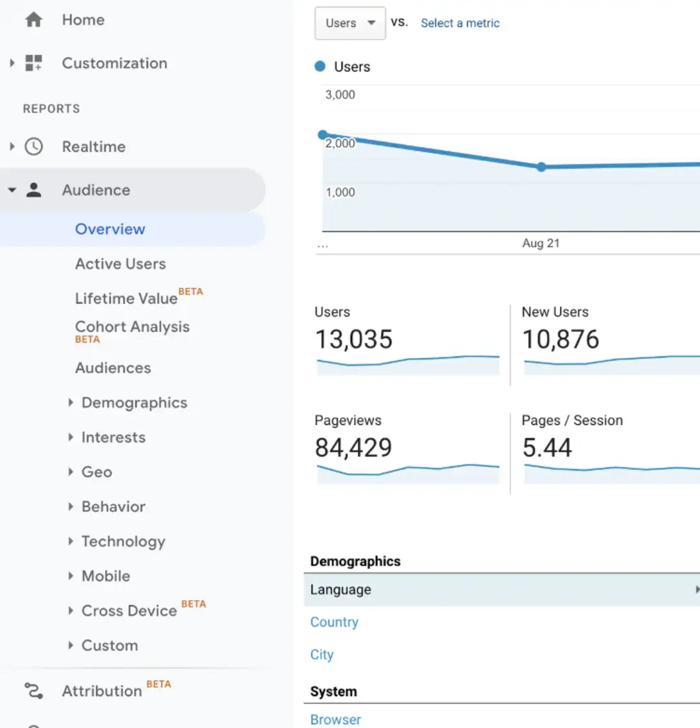
Task: Click the City demographics link
Action: (321, 655)
